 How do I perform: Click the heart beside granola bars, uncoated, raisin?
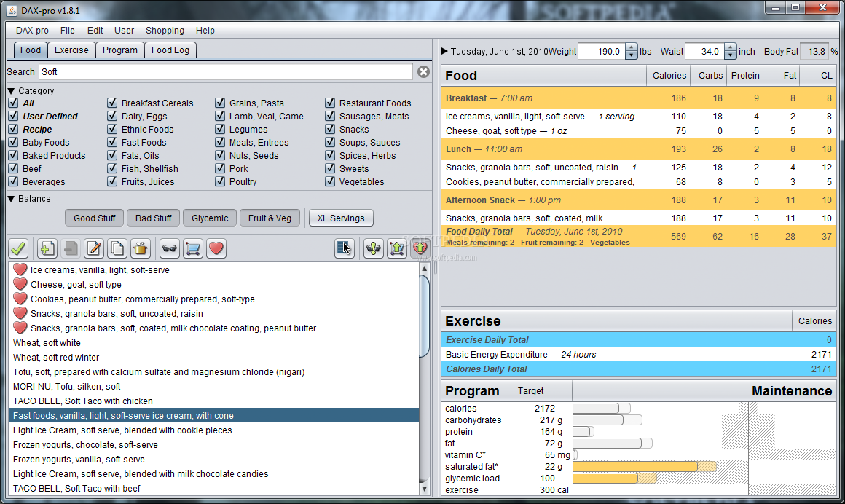pos(20,313)
